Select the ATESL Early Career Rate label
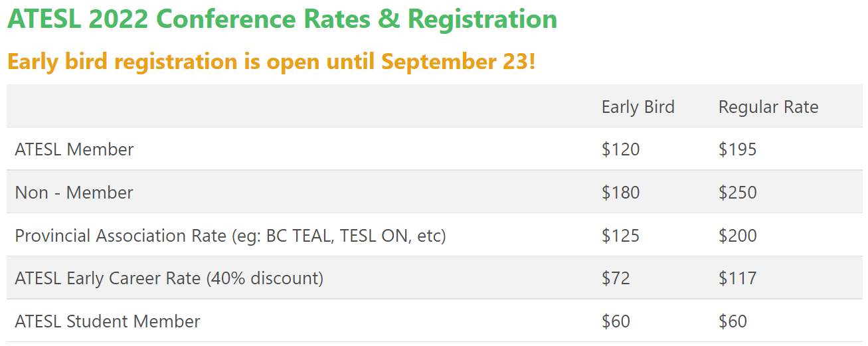The image size is (868, 346). tap(169, 278)
